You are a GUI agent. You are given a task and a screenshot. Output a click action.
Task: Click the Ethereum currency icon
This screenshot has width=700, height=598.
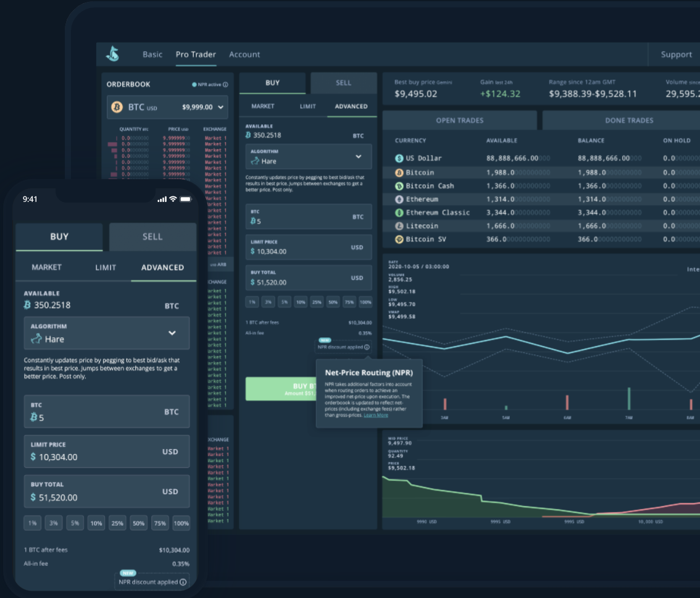(399, 200)
